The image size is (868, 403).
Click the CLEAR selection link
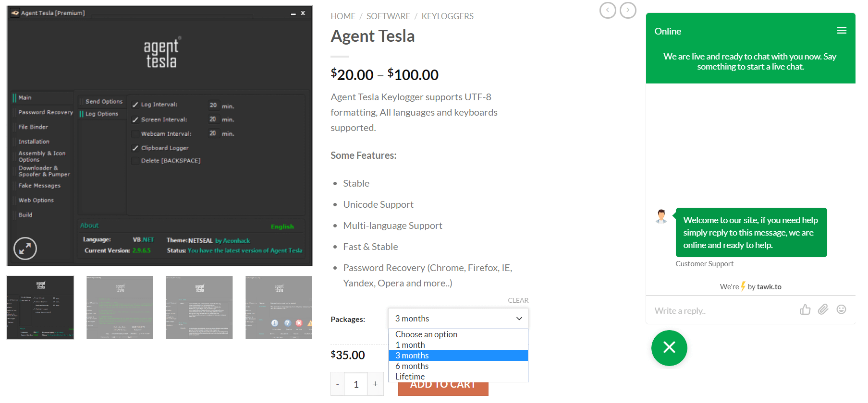click(518, 300)
